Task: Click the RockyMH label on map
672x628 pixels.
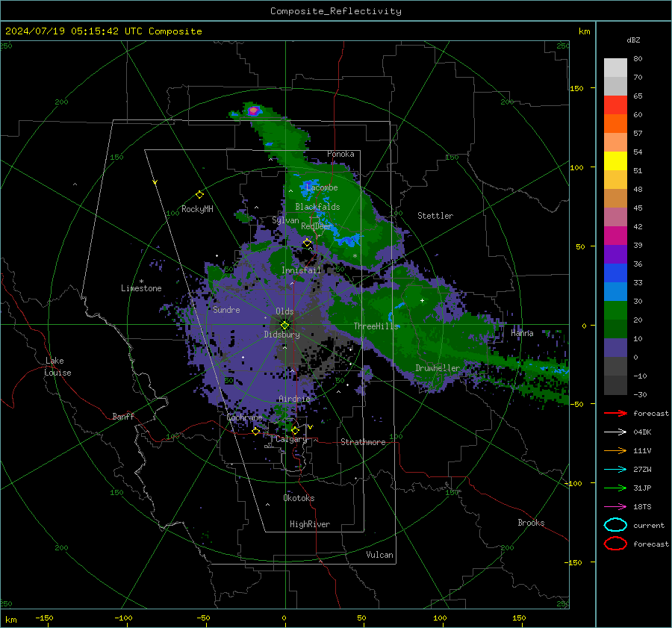Action: [197, 209]
